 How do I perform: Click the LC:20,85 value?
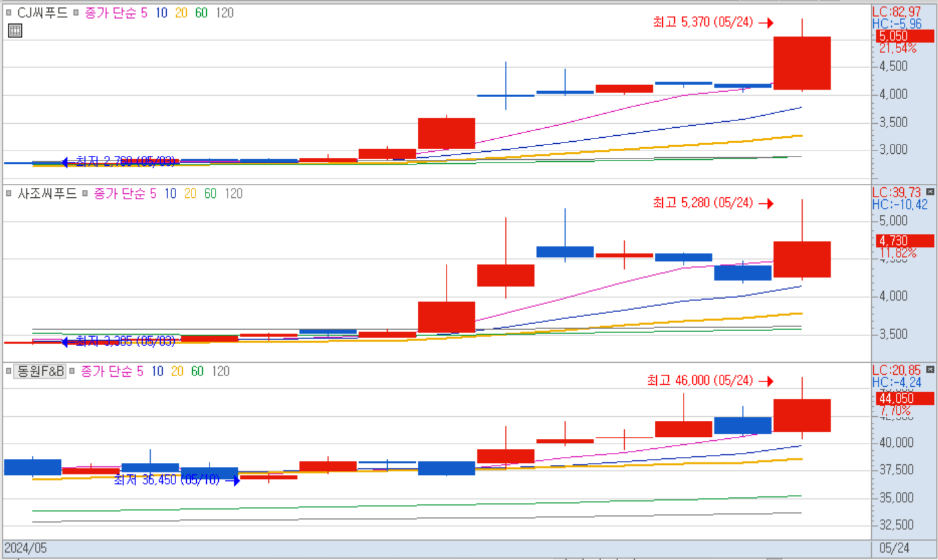coord(896,370)
